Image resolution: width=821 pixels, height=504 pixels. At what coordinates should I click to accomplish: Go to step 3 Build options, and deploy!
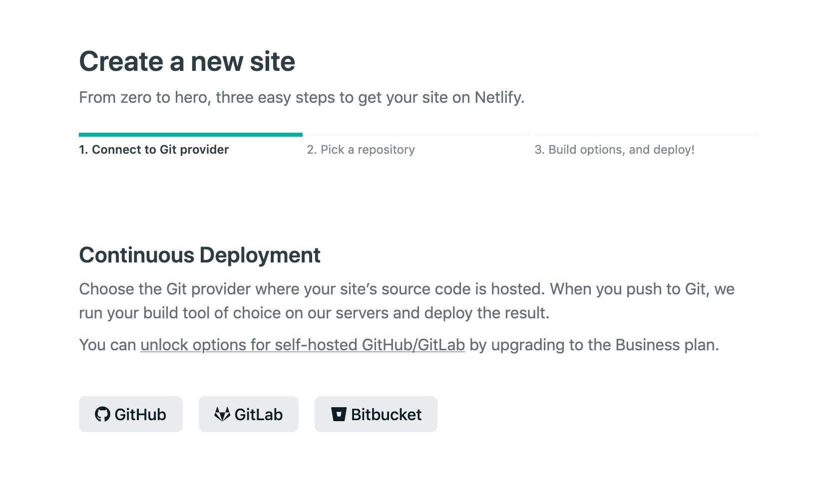[614, 150]
